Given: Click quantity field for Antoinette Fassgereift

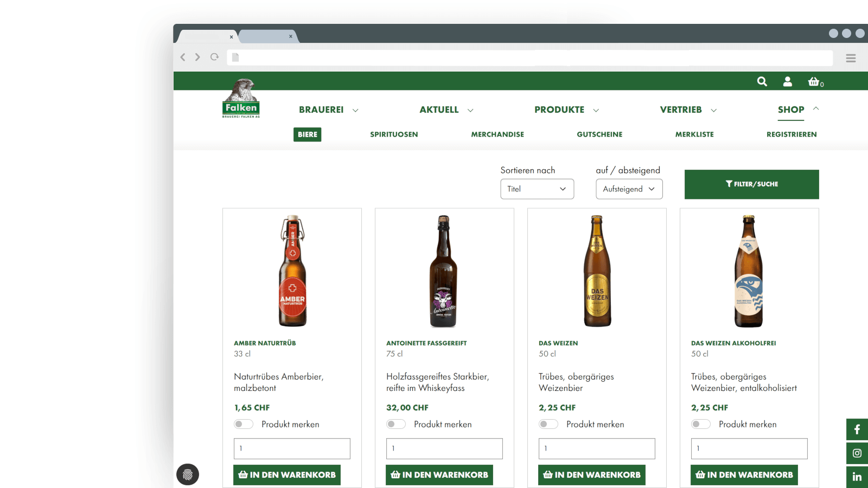Looking at the screenshot, I should [444, 448].
